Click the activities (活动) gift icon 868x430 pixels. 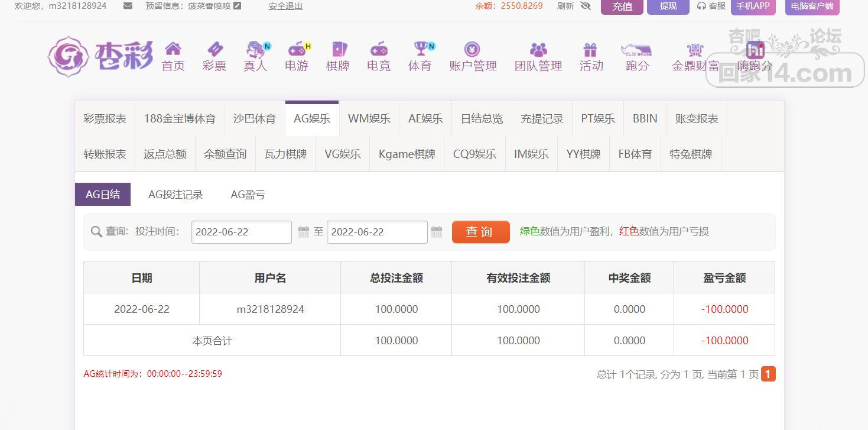coord(590,49)
